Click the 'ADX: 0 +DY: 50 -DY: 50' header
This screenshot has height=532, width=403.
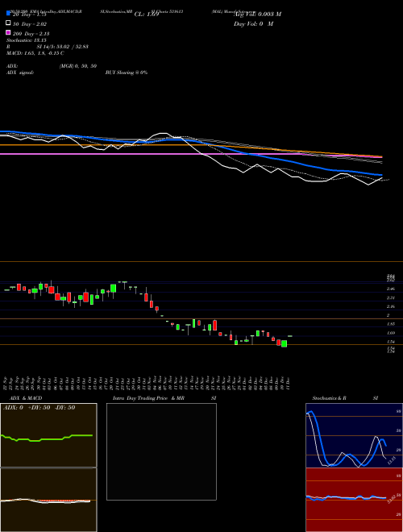(39, 408)
